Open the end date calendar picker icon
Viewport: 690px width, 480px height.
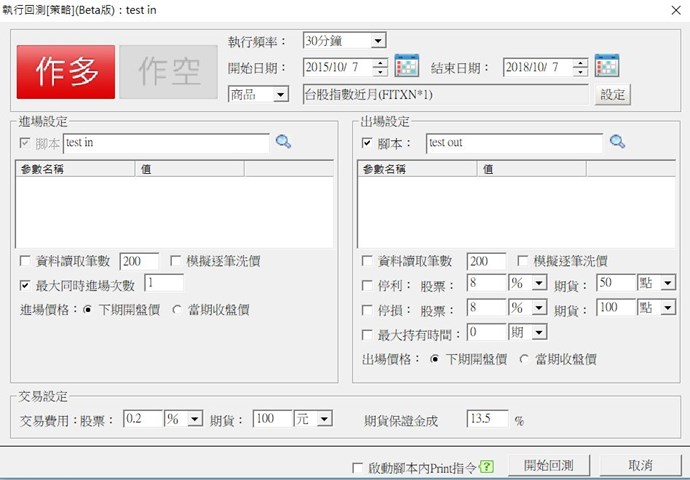(607, 67)
